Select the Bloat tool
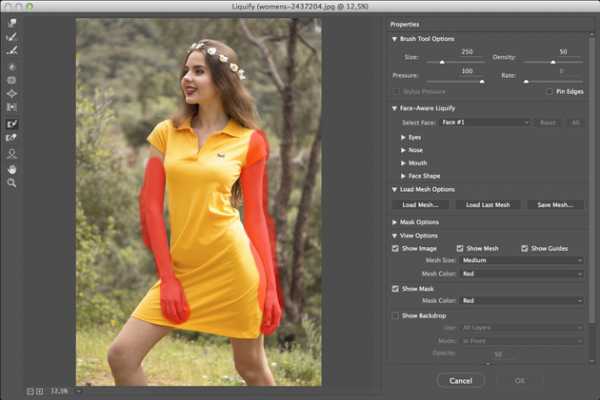This screenshot has height=400, width=600. tap(12, 93)
